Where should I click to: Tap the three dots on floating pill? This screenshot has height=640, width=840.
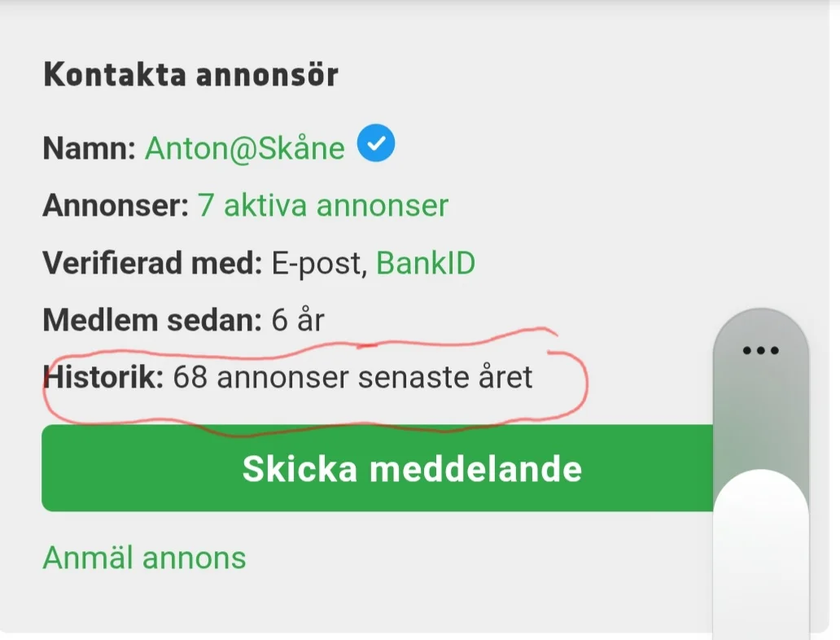(x=761, y=351)
